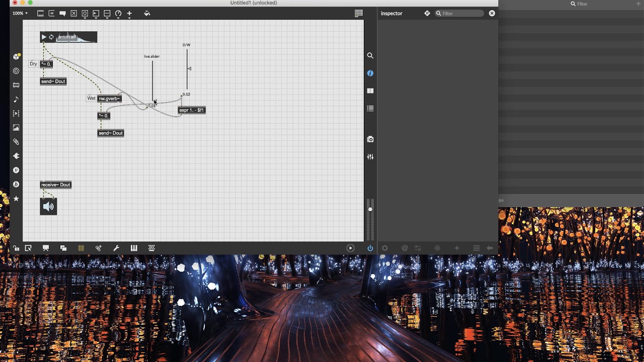Open the number box objects dropdown
Screen dimensions: 644x362
(96, 14)
